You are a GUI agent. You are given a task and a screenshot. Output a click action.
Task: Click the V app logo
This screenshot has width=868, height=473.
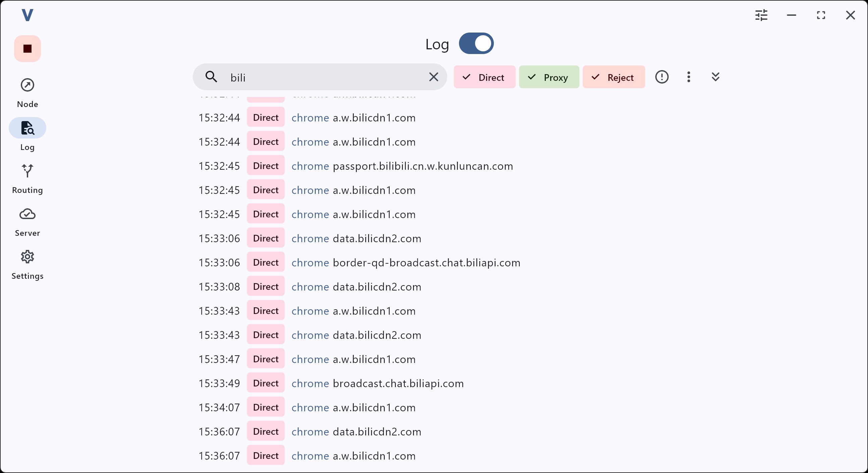click(x=27, y=15)
